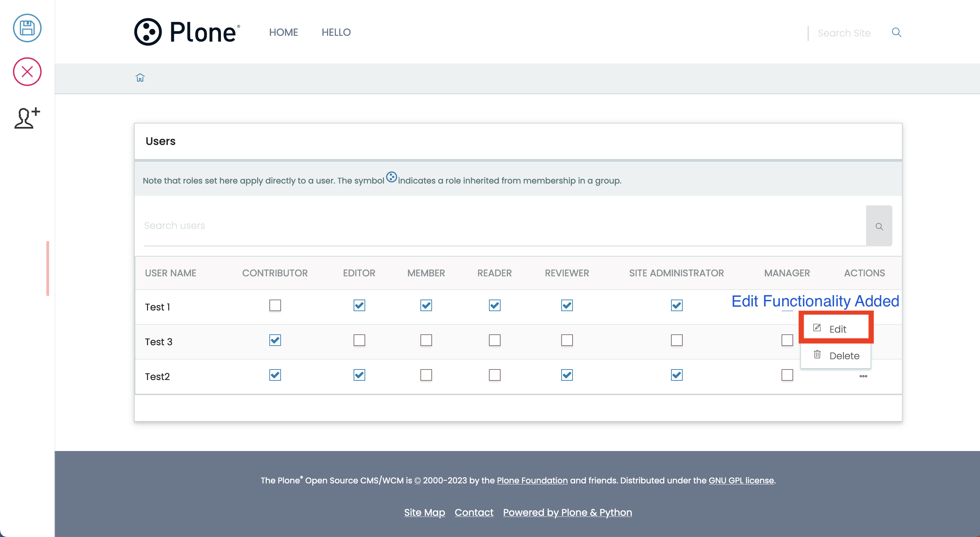980x537 pixels.
Task: Open the HOME navigation item
Action: (x=283, y=32)
